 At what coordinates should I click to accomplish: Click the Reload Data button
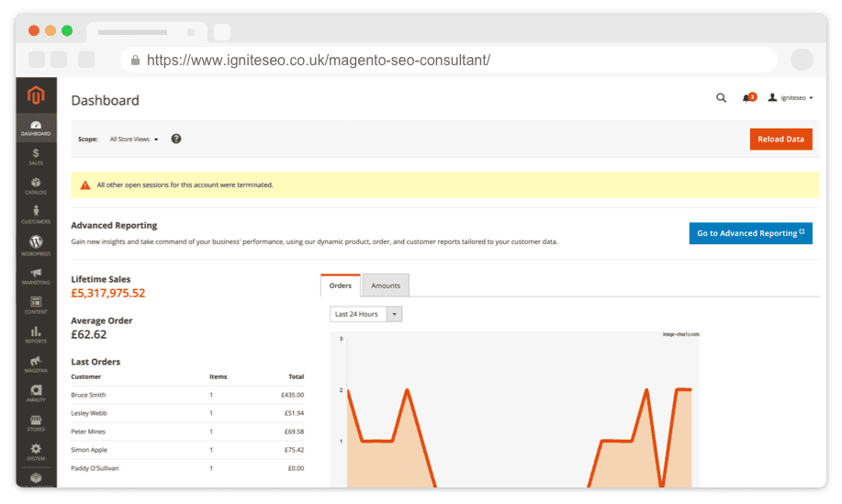780,139
